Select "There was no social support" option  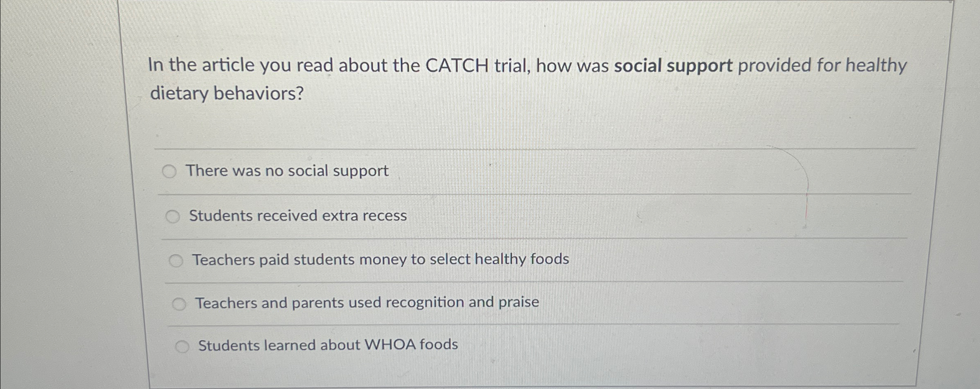pyautogui.click(x=287, y=171)
